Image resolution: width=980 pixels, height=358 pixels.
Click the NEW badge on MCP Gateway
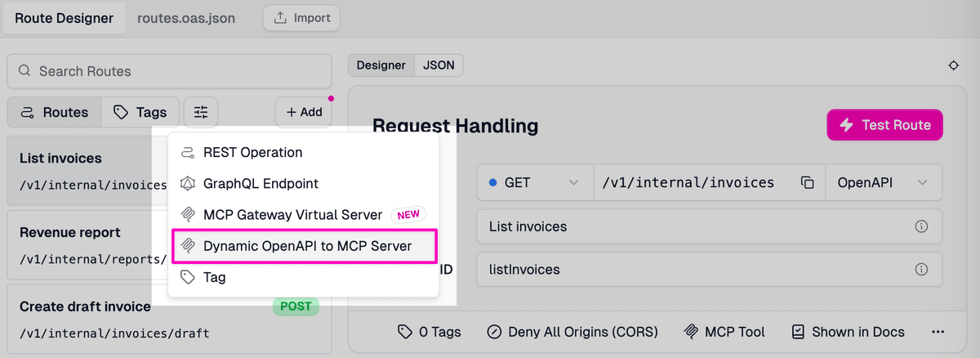(408, 215)
